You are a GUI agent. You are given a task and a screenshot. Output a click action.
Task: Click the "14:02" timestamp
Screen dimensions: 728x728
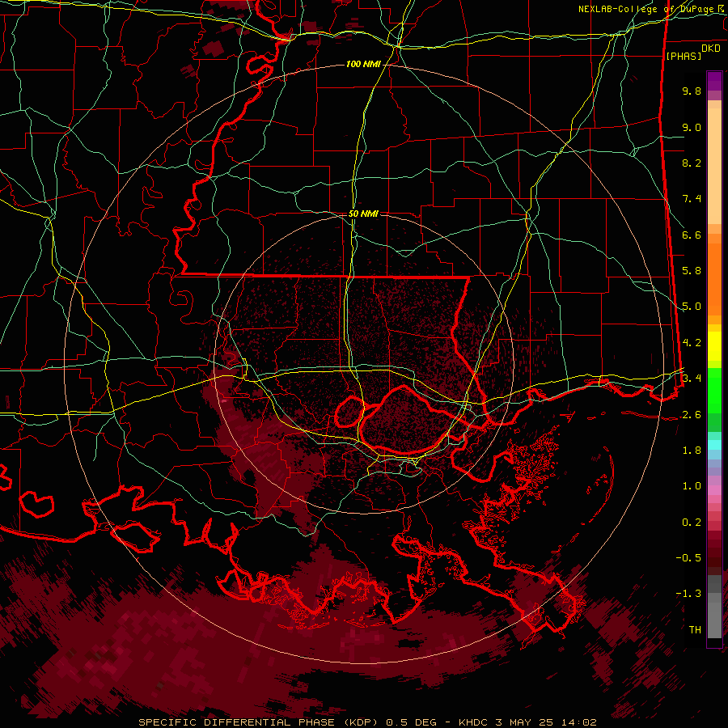pos(581,722)
